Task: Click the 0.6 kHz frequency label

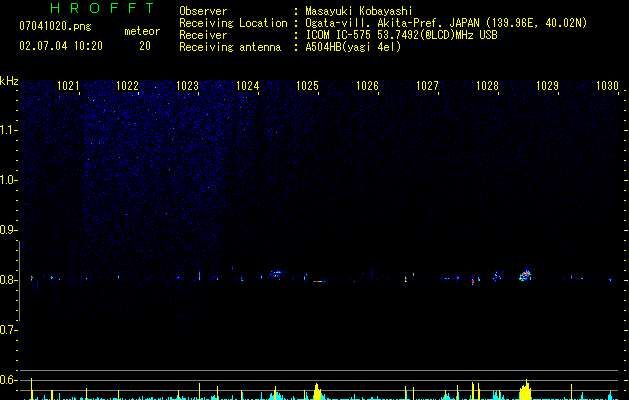Action: click(8, 380)
